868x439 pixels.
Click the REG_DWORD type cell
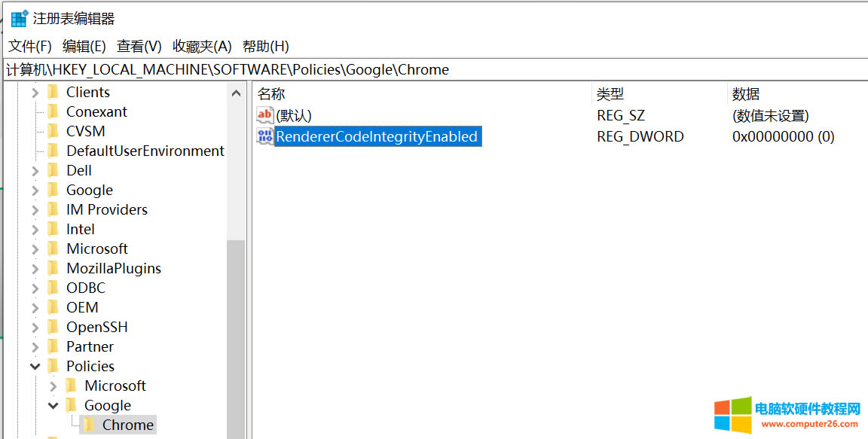(x=640, y=136)
